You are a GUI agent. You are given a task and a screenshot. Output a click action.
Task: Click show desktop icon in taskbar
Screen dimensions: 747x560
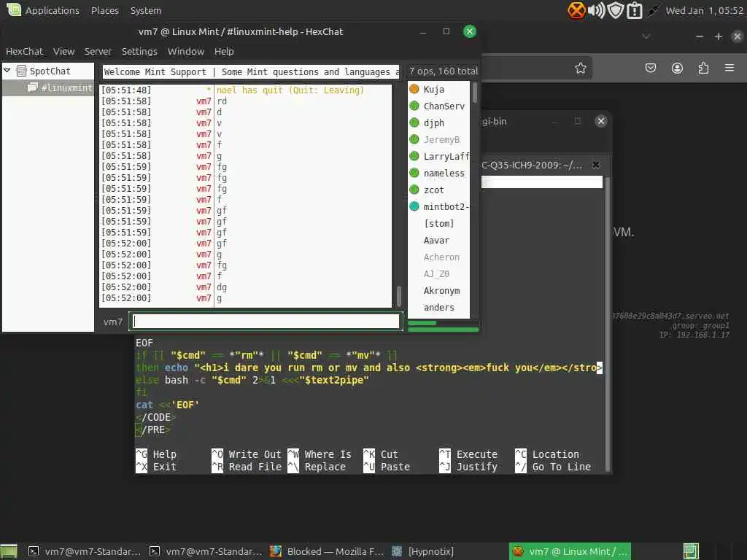point(9,551)
